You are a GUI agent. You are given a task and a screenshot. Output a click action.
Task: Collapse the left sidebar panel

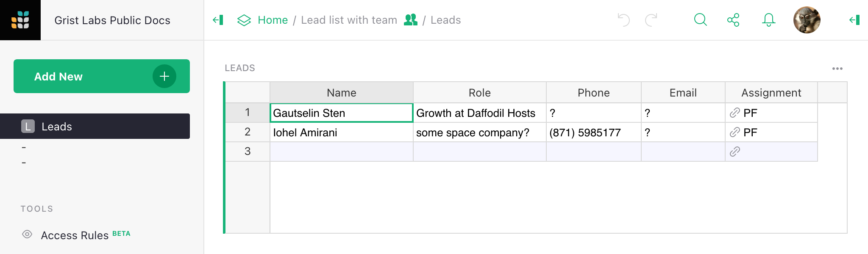pos(218,19)
